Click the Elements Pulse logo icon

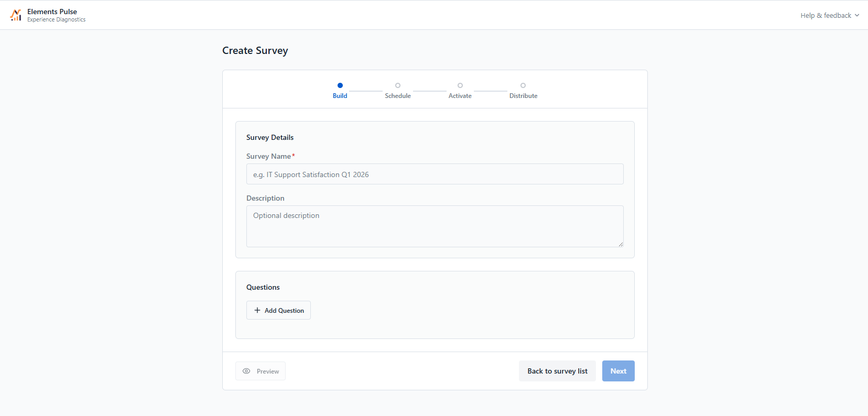point(16,15)
